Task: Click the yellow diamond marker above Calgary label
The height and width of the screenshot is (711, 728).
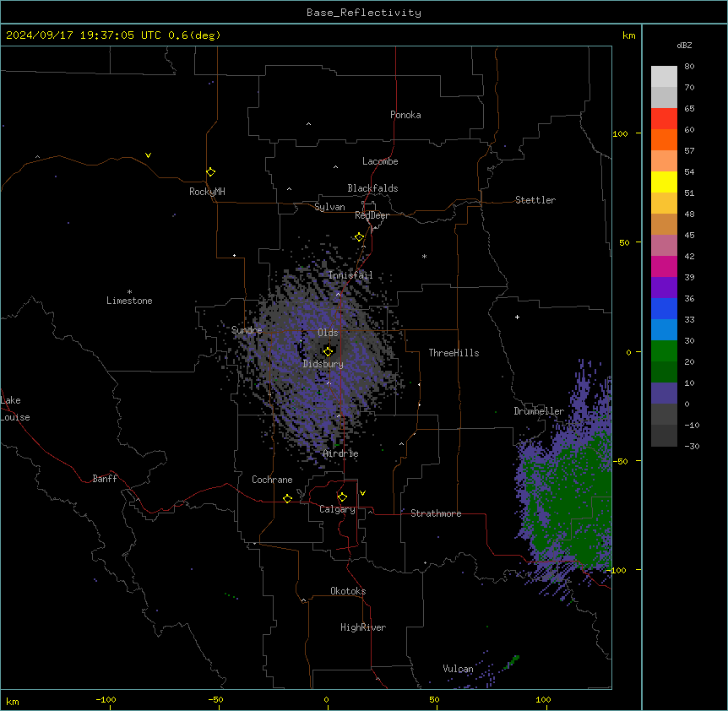Action: pyautogui.click(x=342, y=497)
